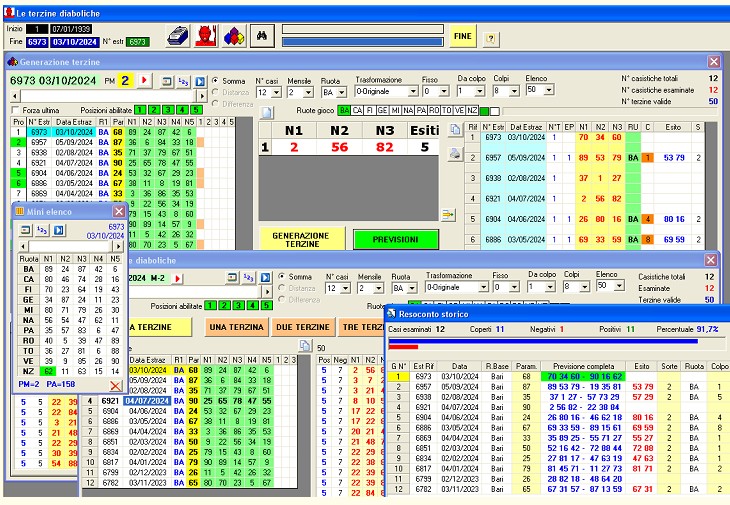Open the binoculars search tool
This screenshot has width=730, height=505.
(262, 36)
